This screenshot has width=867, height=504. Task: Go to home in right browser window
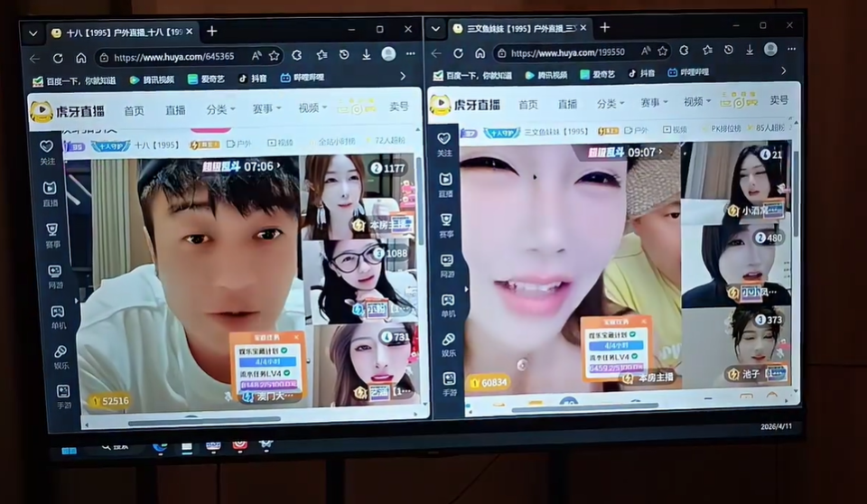(480, 53)
